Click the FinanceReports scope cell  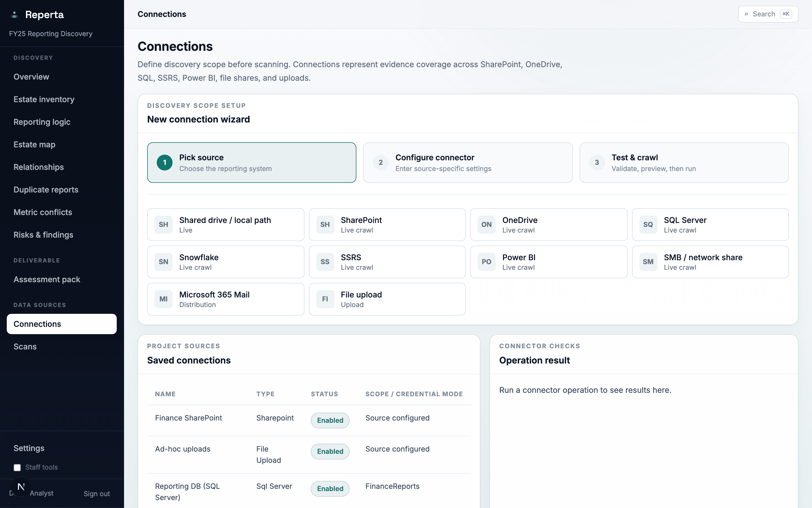click(x=392, y=486)
